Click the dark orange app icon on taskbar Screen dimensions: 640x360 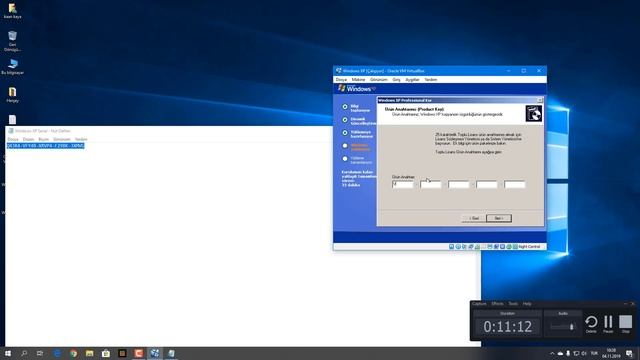pyautogui.click(x=122, y=353)
